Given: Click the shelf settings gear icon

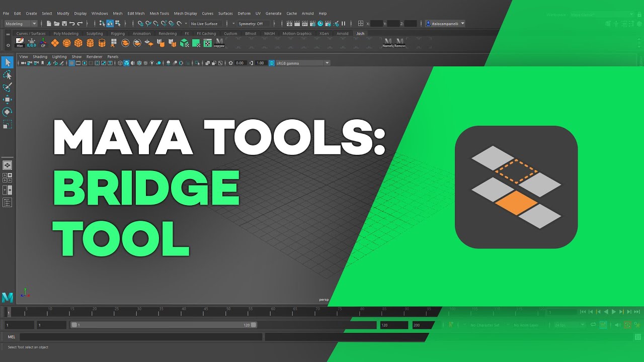Looking at the screenshot, I should click(8, 45).
